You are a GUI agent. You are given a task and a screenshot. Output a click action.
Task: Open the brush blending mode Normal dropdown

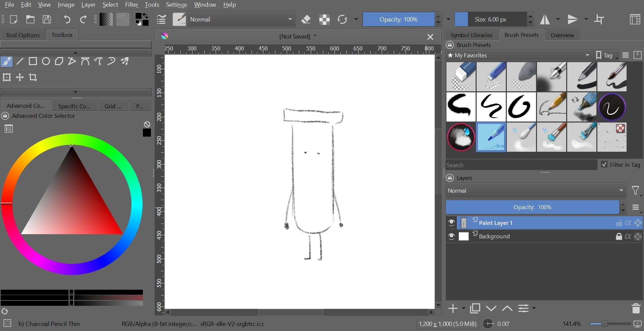[x=241, y=19]
